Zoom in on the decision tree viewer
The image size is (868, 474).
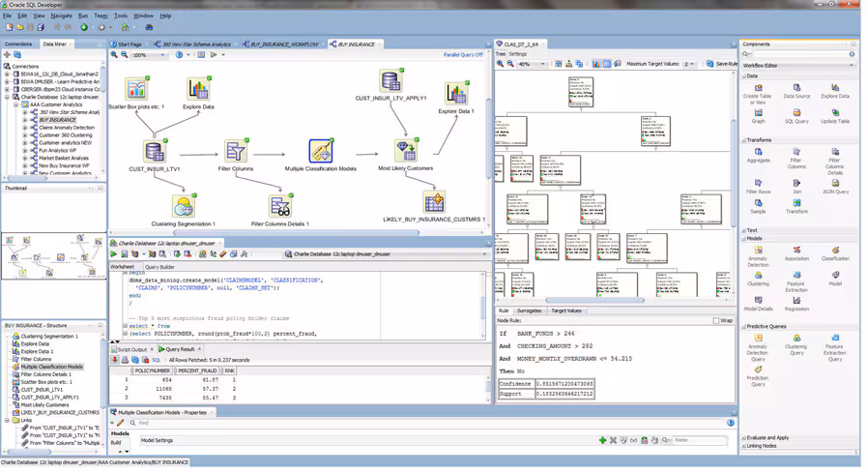[x=500, y=64]
